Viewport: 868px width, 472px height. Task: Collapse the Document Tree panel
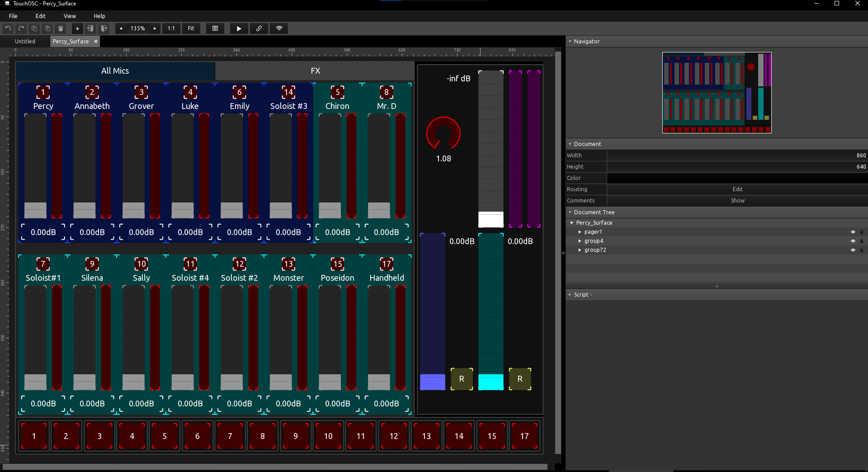pos(570,212)
